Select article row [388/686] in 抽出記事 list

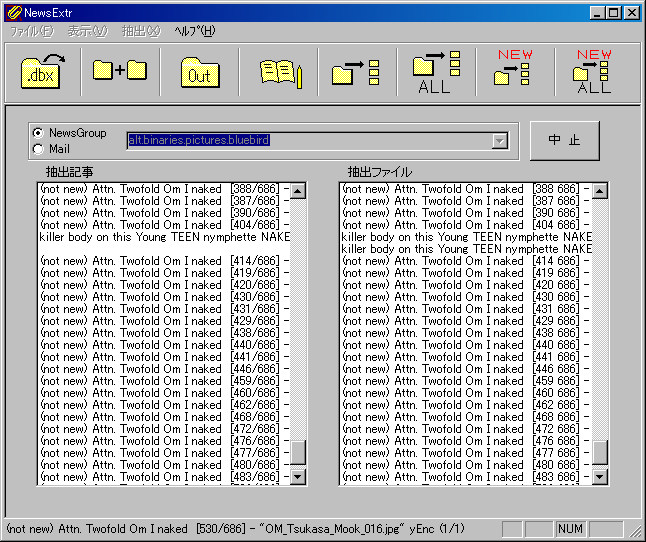(164, 189)
